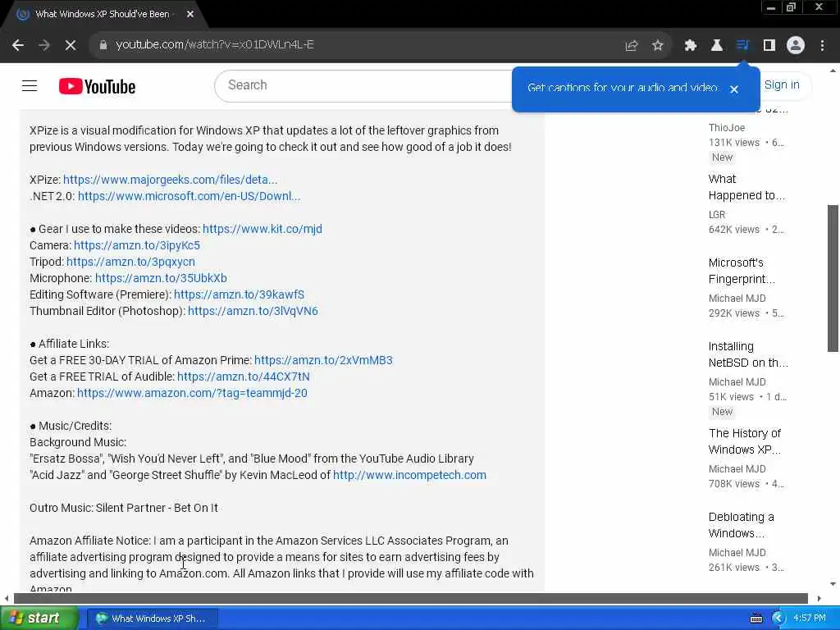Dismiss the captions popup
This screenshot has height=630, width=840.
coord(734,89)
